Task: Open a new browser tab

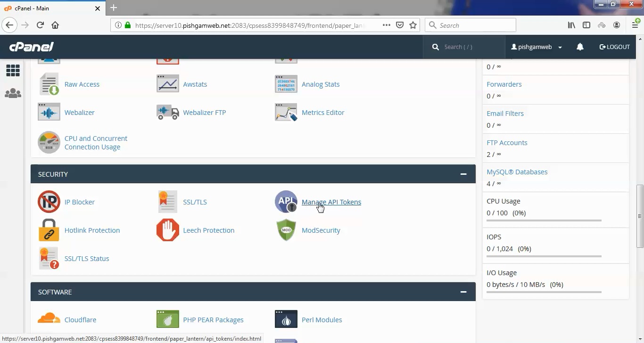Action: pyautogui.click(x=113, y=8)
